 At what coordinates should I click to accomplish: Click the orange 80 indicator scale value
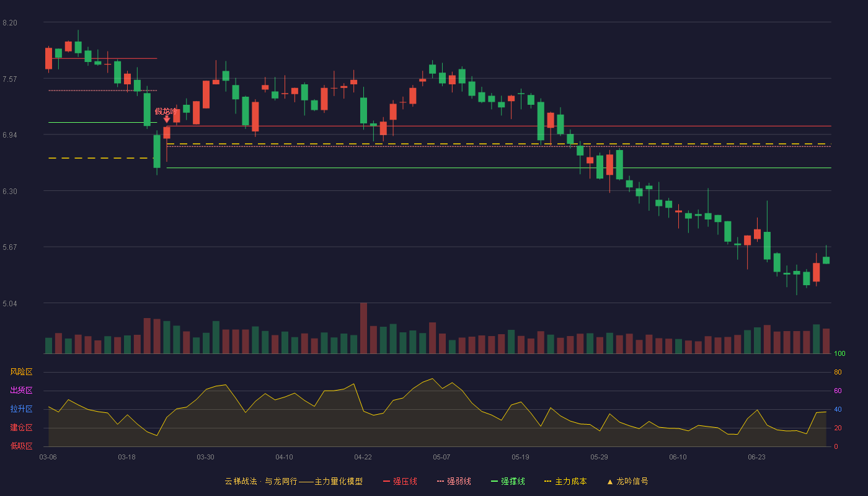(838, 372)
